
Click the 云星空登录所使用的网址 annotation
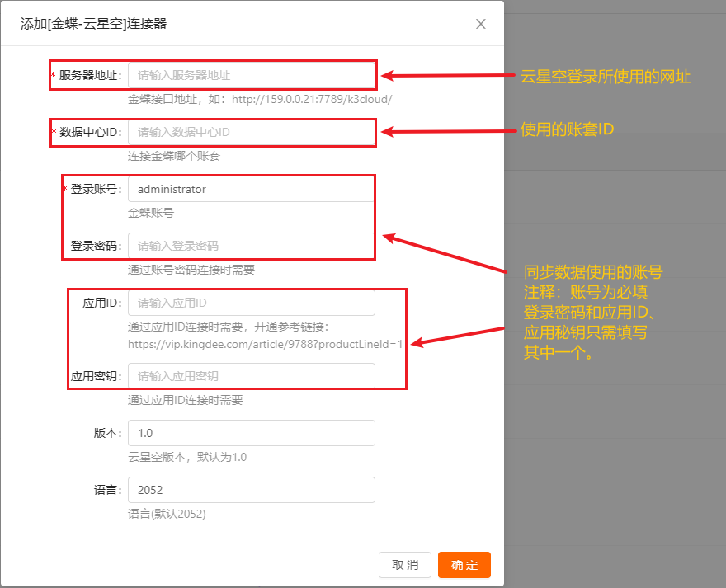coord(606,77)
